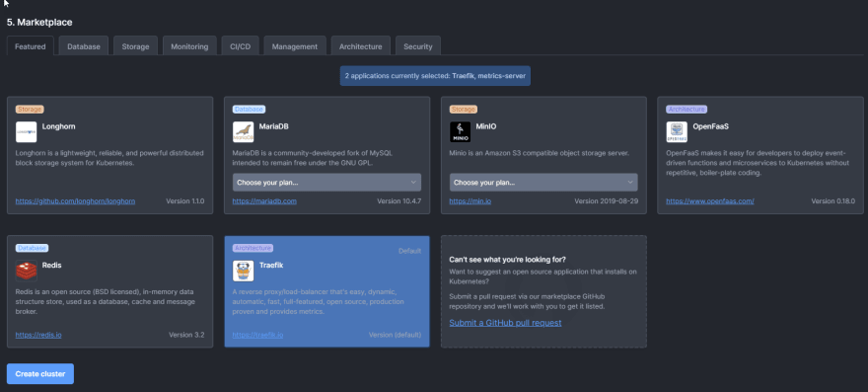Open the Management tab
The height and width of the screenshot is (392, 868).
(295, 46)
